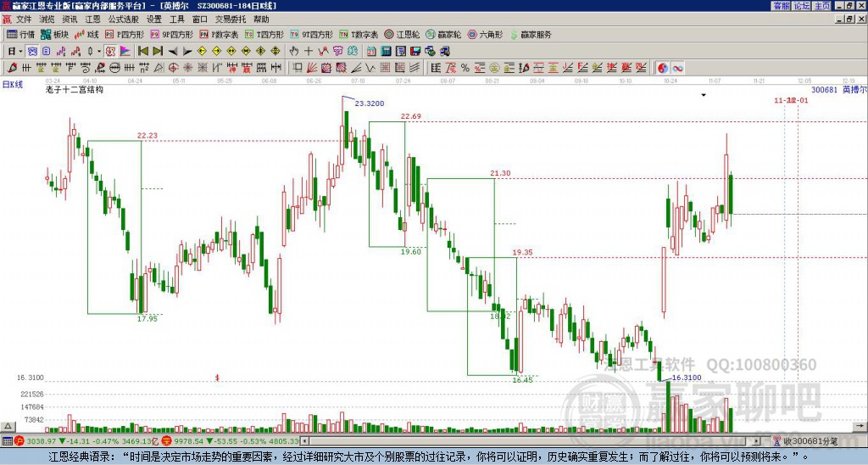
Task: Open the 江恩轮 Gann wheel
Action: coord(403,34)
